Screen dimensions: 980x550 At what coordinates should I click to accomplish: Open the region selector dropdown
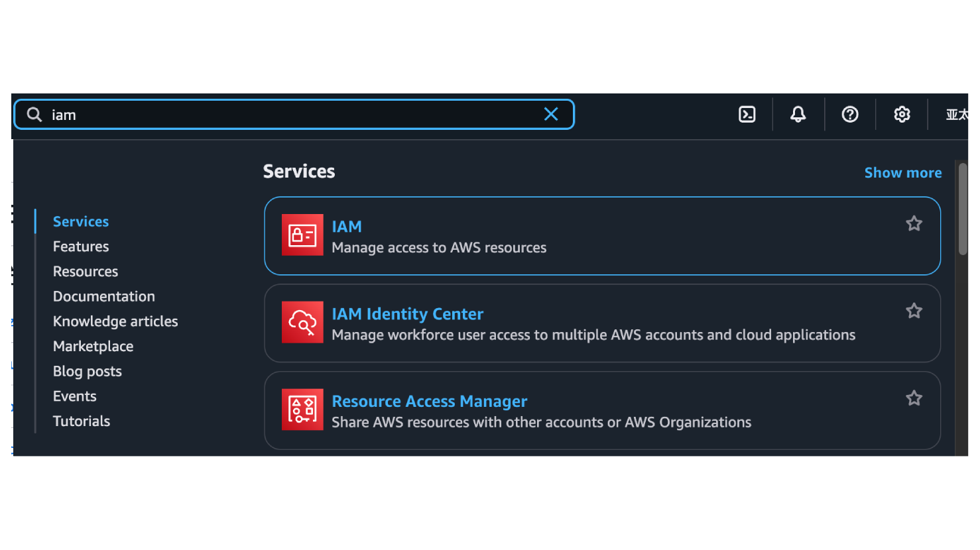(956, 115)
